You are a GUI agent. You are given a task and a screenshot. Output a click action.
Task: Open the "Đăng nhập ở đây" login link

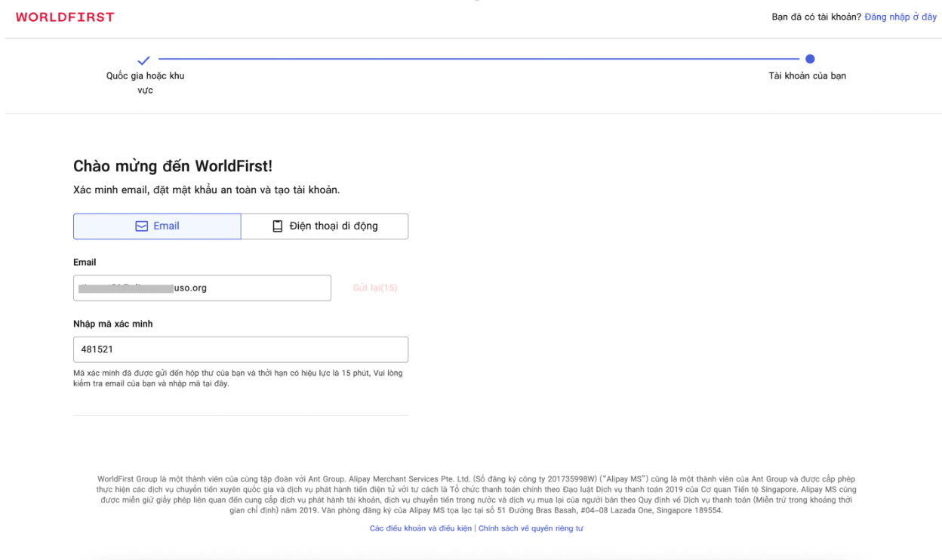(x=900, y=17)
